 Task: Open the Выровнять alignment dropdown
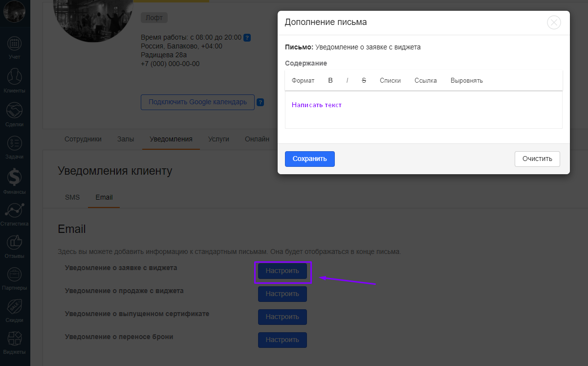coord(467,81)
